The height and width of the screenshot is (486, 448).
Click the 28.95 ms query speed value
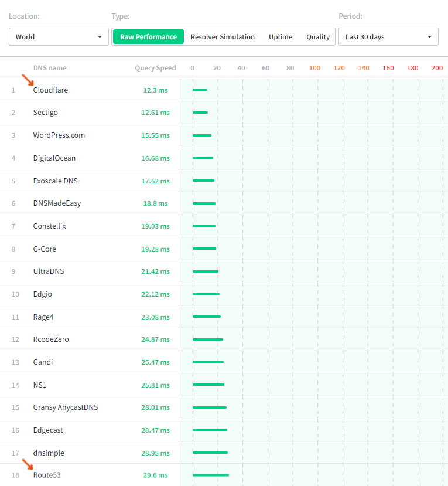[155, 453]
